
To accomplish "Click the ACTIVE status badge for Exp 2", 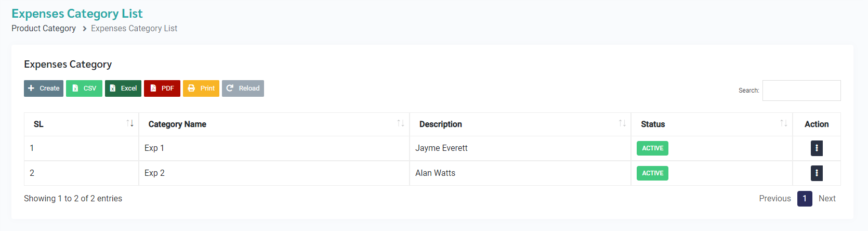I will pyautogui.click(x=652, y=173).
